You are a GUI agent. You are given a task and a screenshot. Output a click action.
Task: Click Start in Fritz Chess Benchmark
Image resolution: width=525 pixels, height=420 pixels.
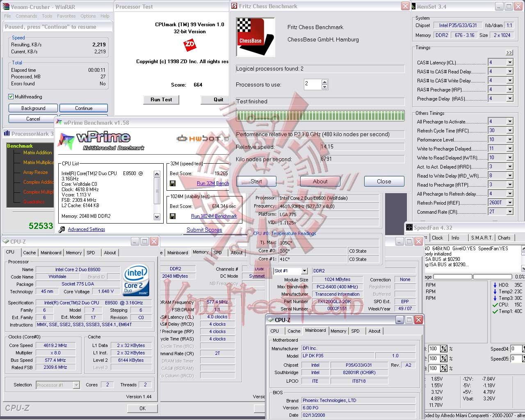(256, 181)
